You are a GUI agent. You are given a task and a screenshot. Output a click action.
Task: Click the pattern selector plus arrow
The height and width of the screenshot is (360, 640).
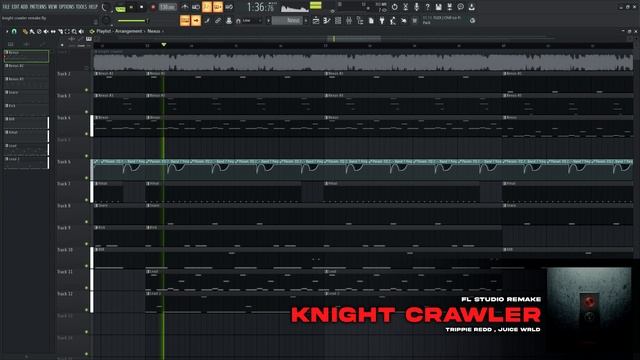click(x=306, y=20)
